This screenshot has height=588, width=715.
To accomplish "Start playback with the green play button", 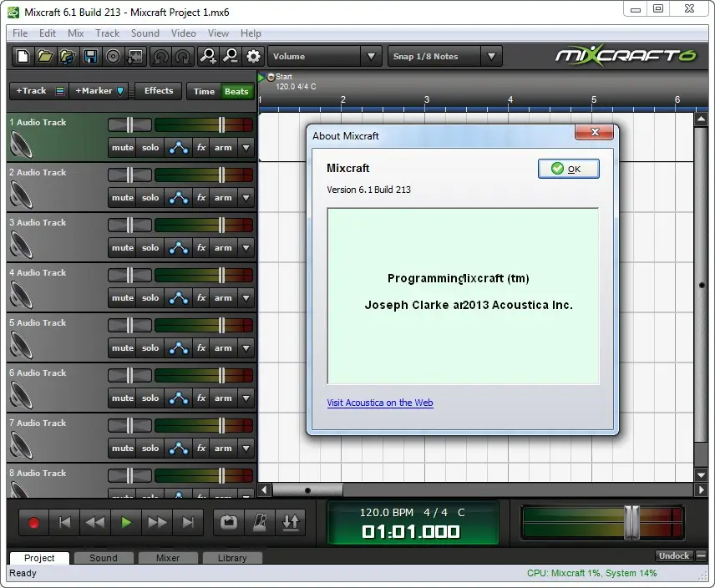I will (x=126, y=522).
